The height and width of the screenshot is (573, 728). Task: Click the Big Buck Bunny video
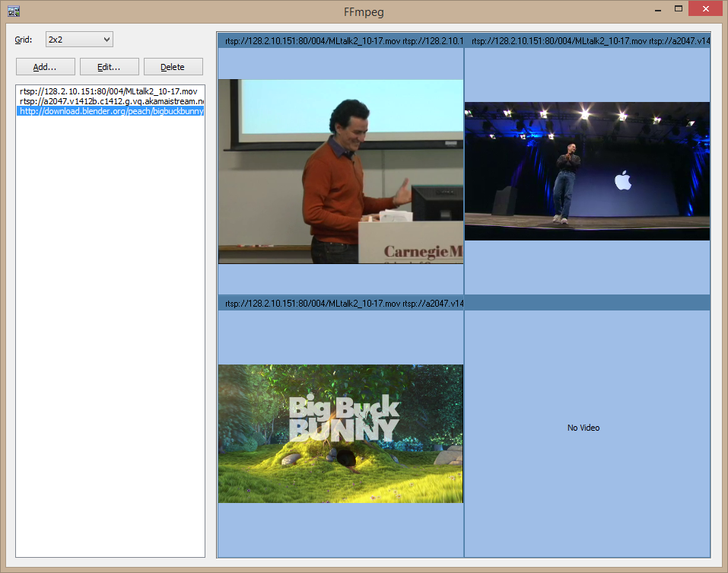[x=340, y=434]
